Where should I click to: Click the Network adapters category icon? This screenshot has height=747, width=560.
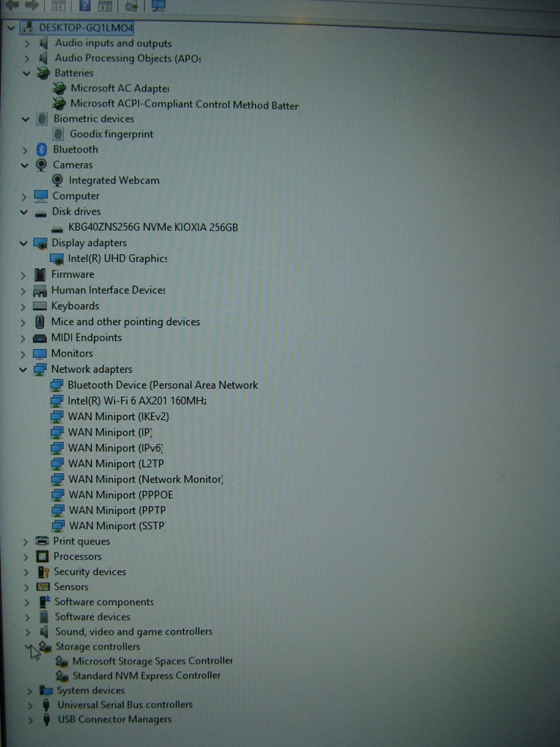coord(40,369)
